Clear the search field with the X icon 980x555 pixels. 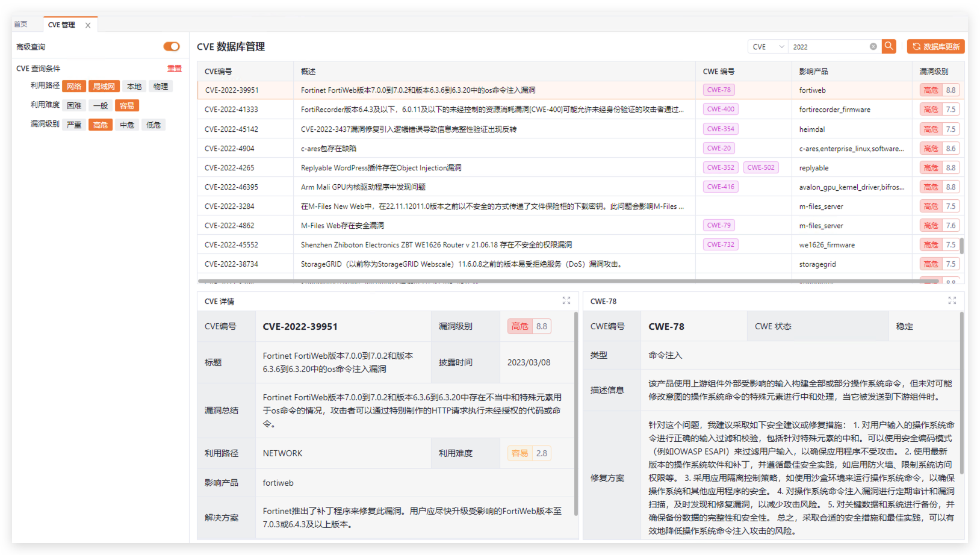point(873,46)
